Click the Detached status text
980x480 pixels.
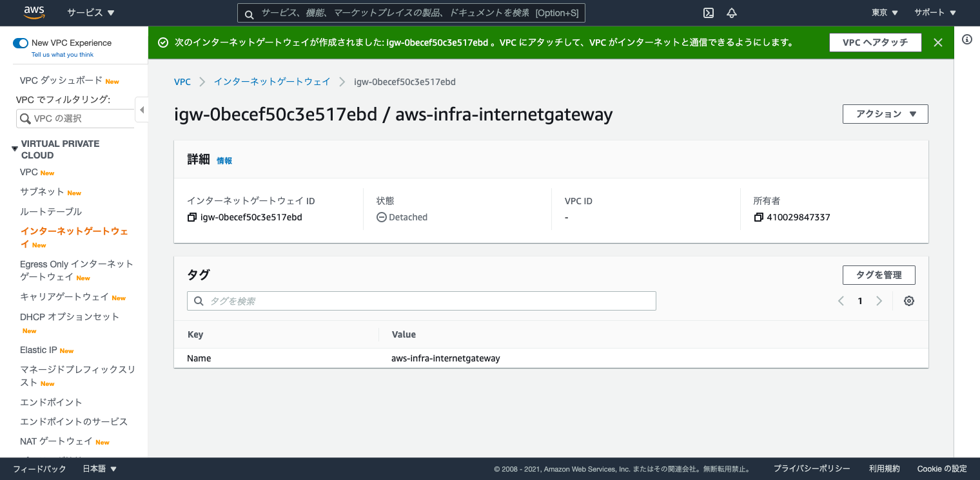tap(408, 217)
